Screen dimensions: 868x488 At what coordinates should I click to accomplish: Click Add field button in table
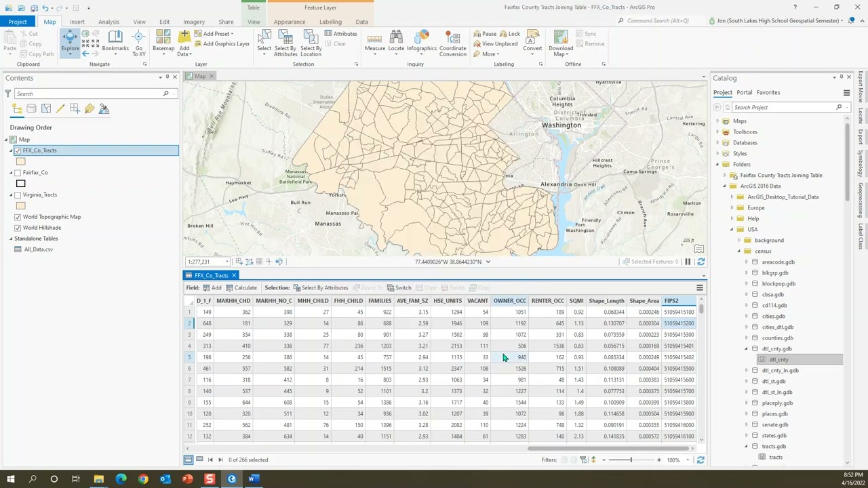(212, 288)
